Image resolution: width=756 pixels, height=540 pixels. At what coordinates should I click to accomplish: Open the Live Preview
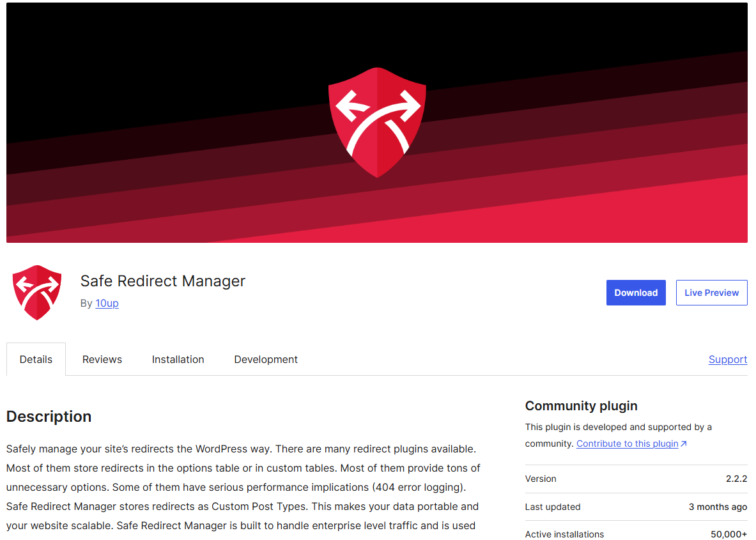pyautogui.click(x=711, y=293)
